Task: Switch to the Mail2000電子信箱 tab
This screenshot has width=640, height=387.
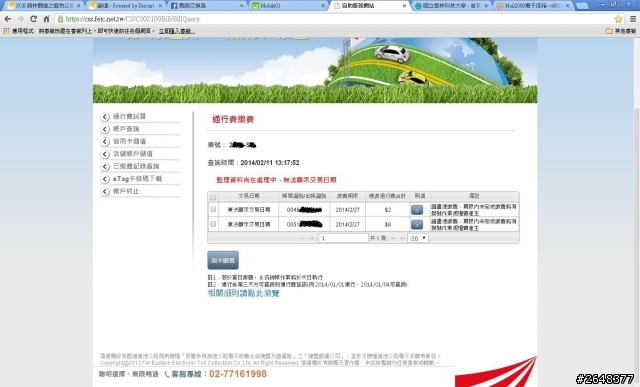Action: point(533,6)
